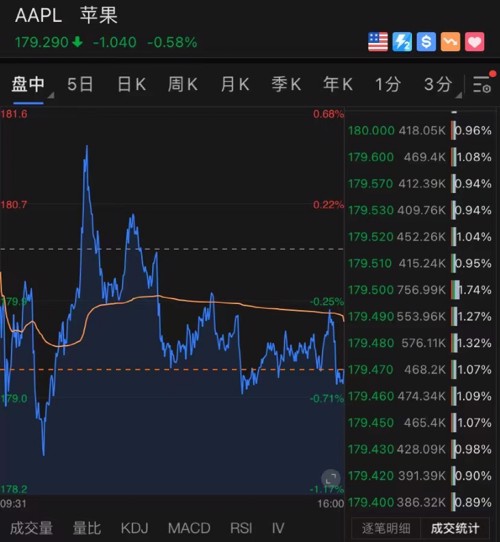Select the 179.530 price row
Screen dimensions: 500x542
(420, 210)
